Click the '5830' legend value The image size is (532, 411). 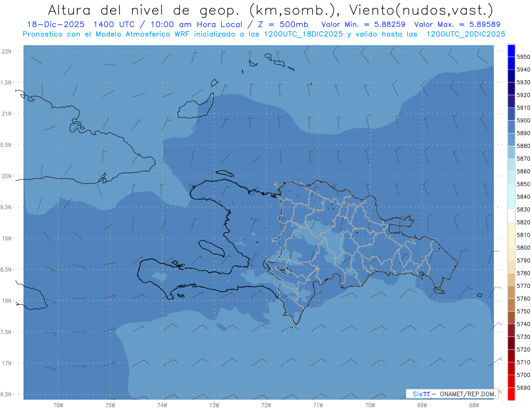523,209
